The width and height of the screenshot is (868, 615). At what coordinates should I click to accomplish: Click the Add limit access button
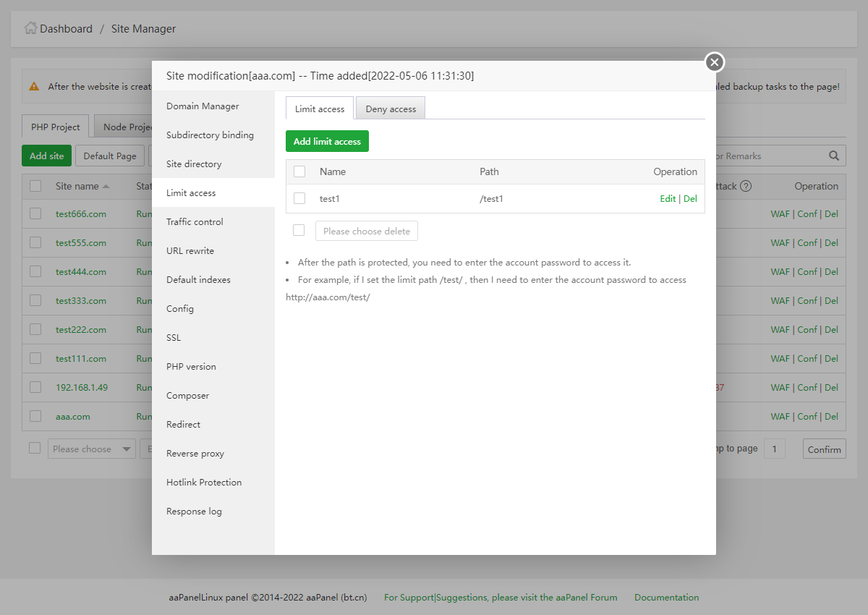[327, 141]
